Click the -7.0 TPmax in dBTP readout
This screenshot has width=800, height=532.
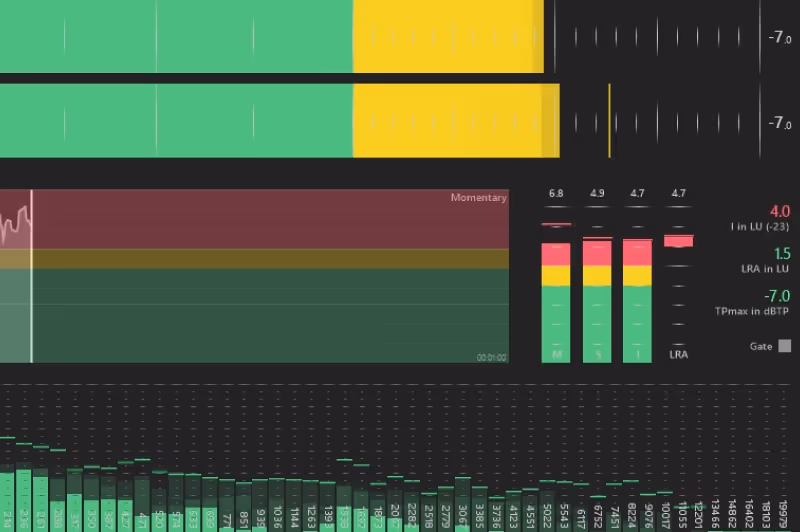tap(777, 296)
